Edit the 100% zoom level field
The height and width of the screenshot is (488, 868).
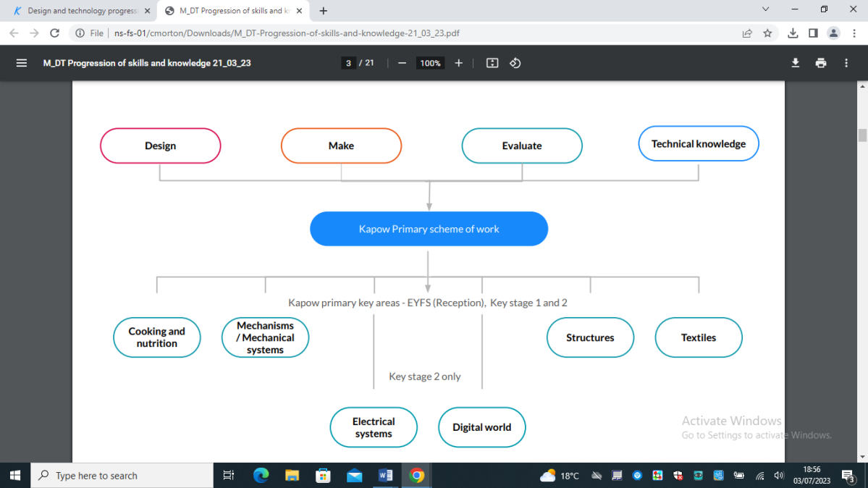click(x=430, y=63)
